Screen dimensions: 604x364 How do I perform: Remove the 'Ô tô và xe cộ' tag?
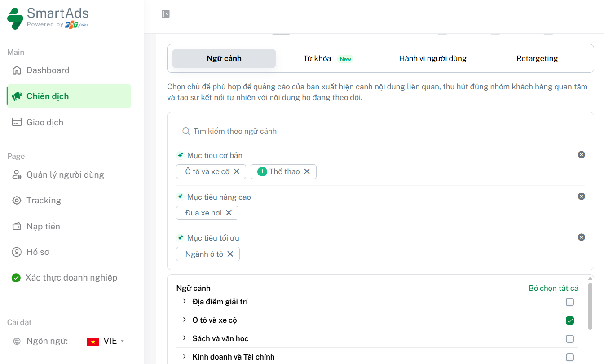tap(237, 171)
